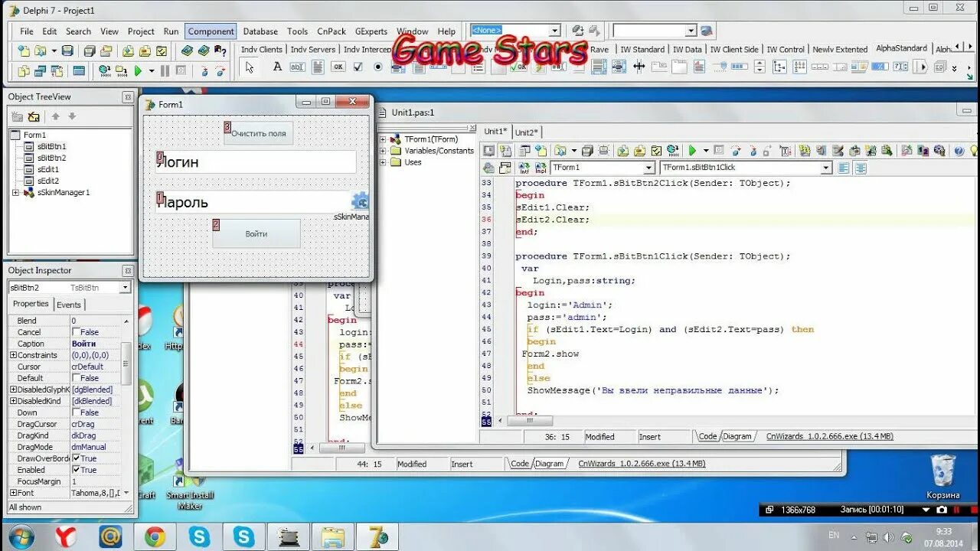Select the Edit 'ab|' component in palette
The height and width of the screenshot is (551, 980).
(297, 67)
